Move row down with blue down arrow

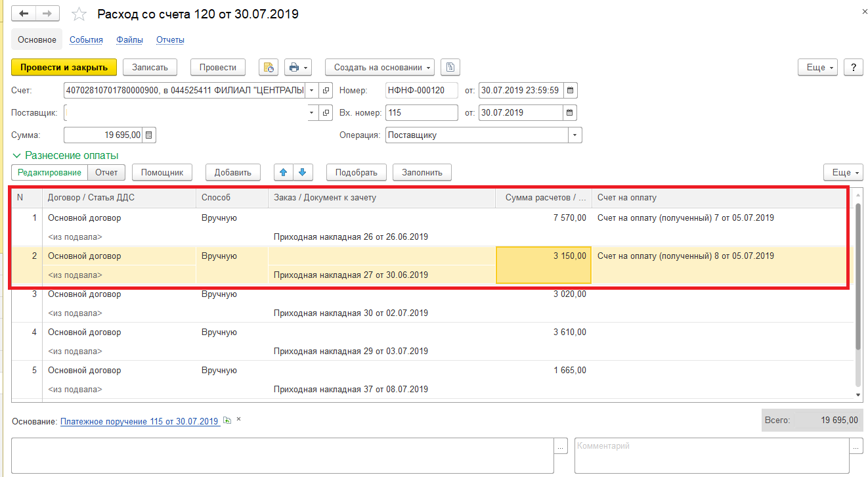click(302, 172)
